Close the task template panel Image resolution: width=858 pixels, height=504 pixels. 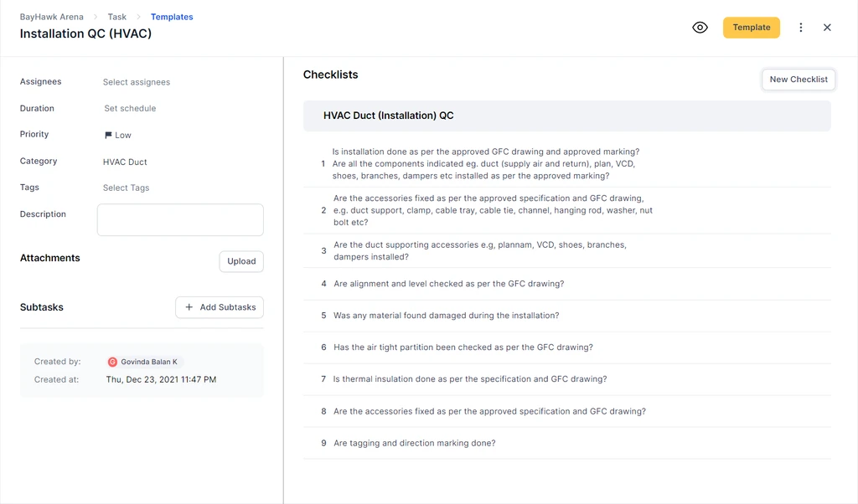click(x=827, y=28)
